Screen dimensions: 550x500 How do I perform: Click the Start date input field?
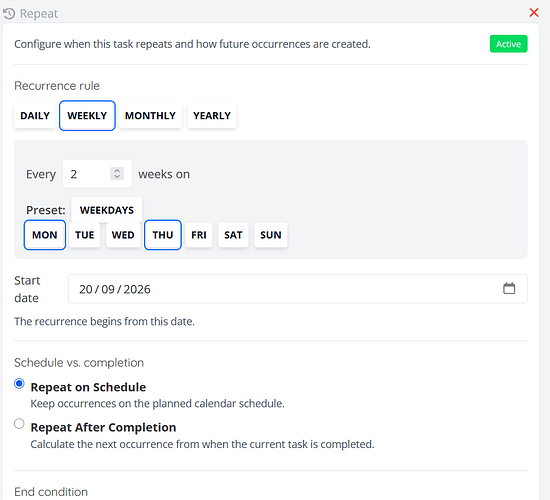[297, 289]
